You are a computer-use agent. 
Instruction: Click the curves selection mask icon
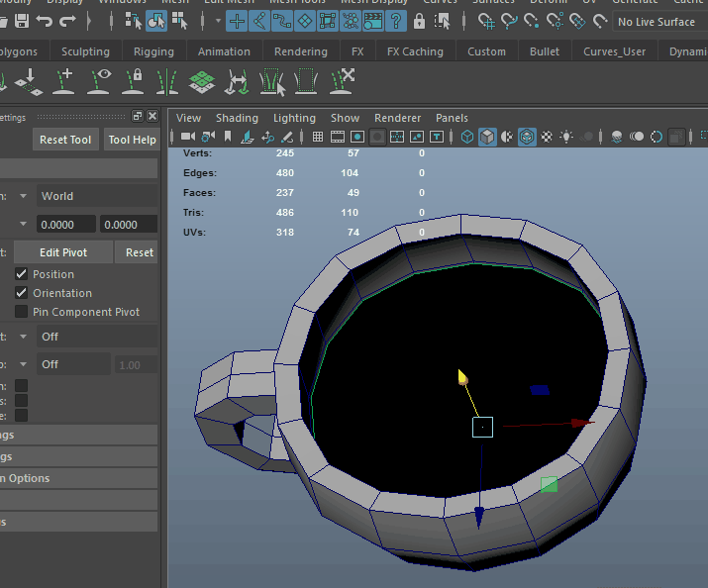coord(282,21)
